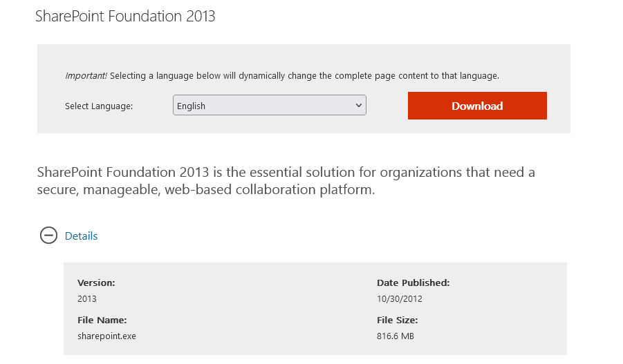Screen dimensions: 623x364
Task: Open the Select Language dropdown
Action: (269, 106)
